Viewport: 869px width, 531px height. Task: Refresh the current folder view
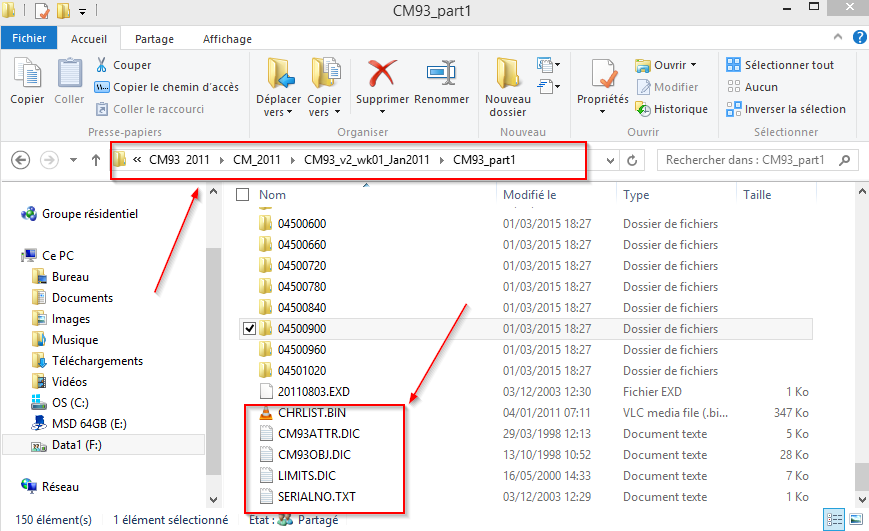[632, 160]
